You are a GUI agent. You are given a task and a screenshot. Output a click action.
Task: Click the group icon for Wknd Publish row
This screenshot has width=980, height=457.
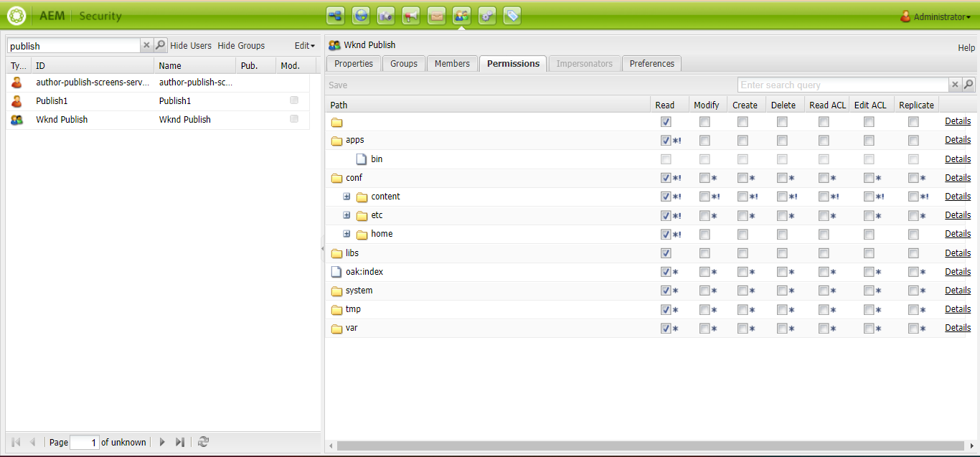click(17, 120)
